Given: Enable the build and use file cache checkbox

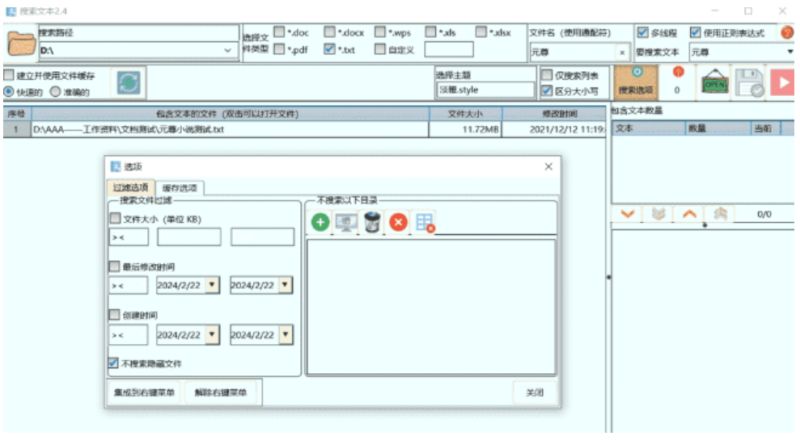Looking at the screenshot, I should (x=9, y=75).
